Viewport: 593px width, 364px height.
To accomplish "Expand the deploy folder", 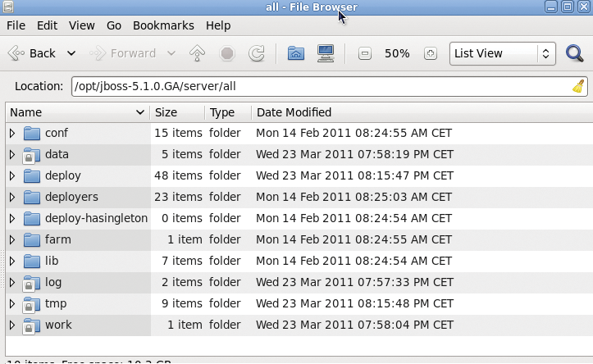I will (12, 175).
